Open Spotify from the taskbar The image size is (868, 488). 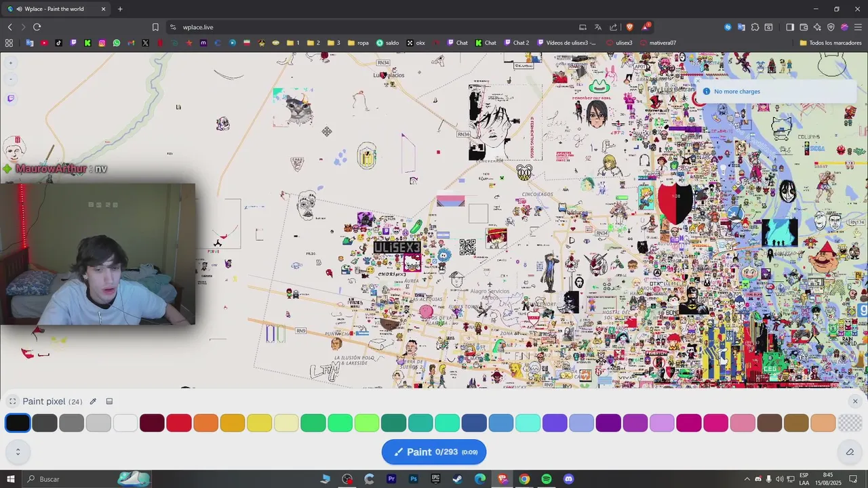coord(547,479)
